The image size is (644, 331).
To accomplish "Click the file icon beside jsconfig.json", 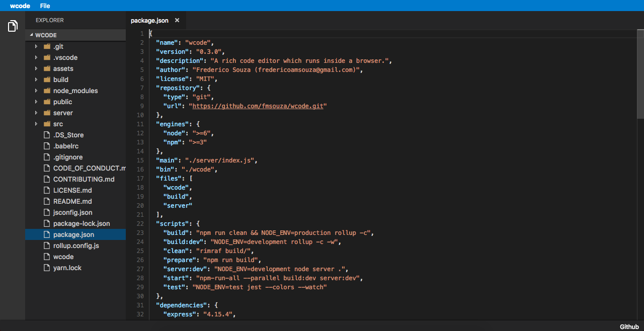I will [47, 212].
